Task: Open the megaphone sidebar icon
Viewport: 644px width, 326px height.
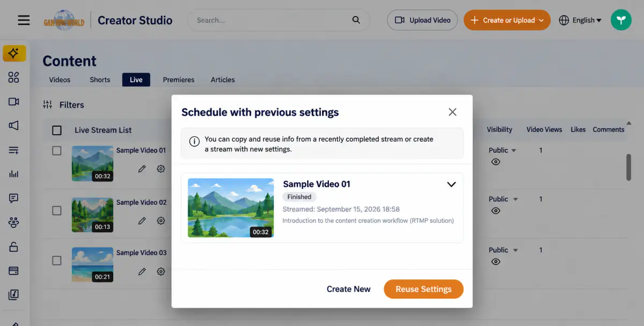Action: (x=14, y=126)
